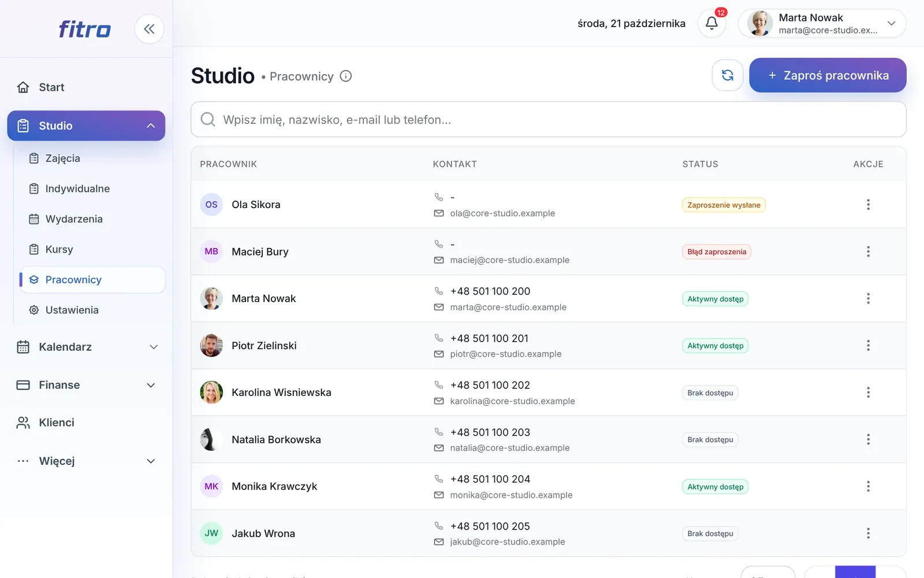Click the email natalia@core-studio.example

click(x=510, y=448)
